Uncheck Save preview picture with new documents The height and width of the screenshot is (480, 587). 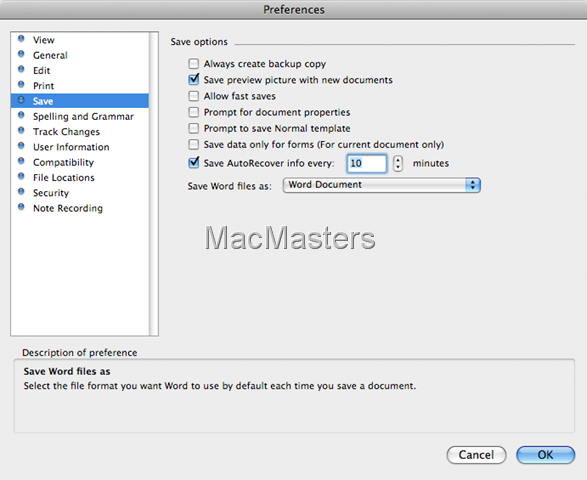(x=194, y=79)
